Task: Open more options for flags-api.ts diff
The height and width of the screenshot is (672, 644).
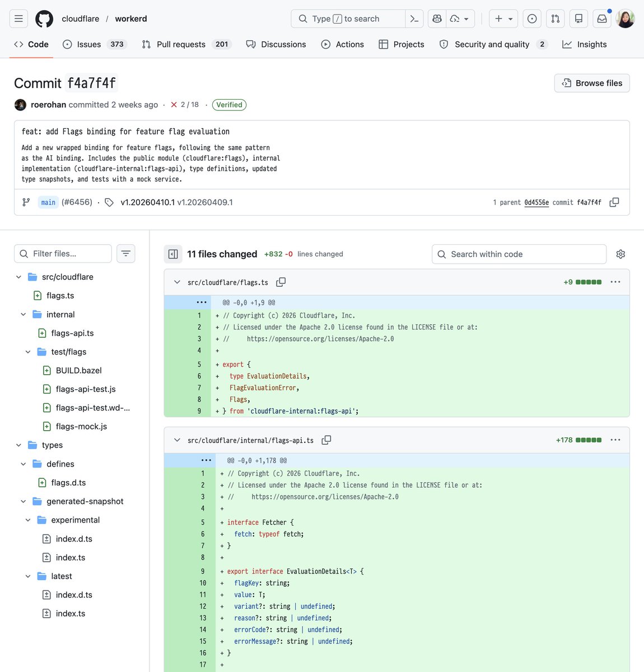Action: pos(615,440)
